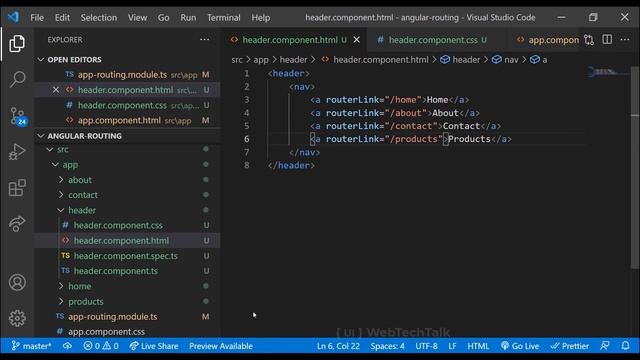Close the header.component.html tab
This screenshot has height=360, width=640.
(x=356, y=40)
